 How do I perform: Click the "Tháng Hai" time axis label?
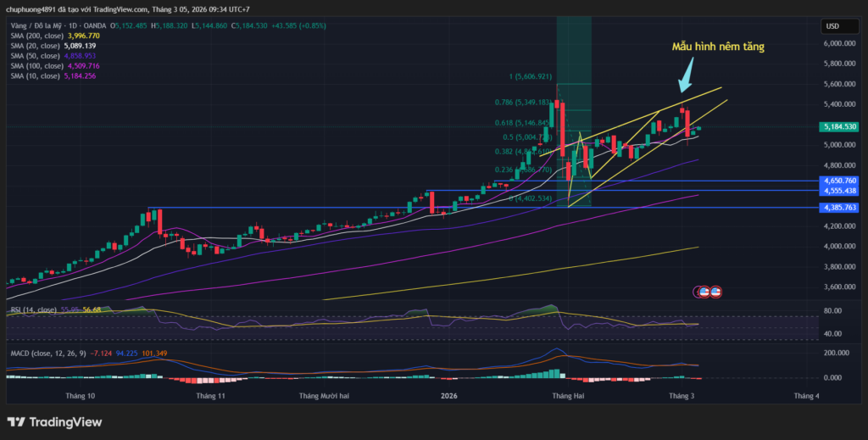pos(567,396)
